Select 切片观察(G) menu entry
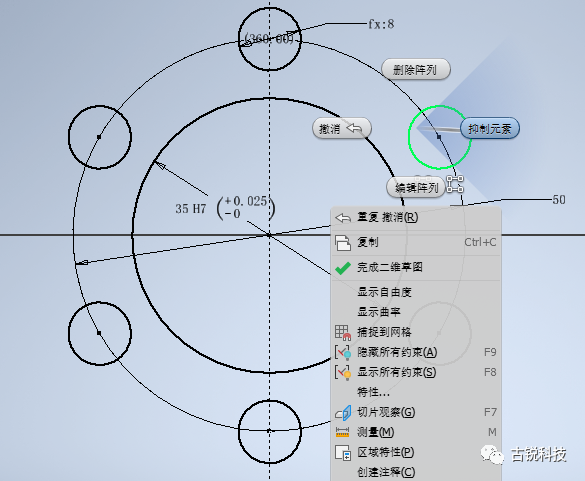Image resolution: width=585 pixels, height=481 pixels. (416, 412)
